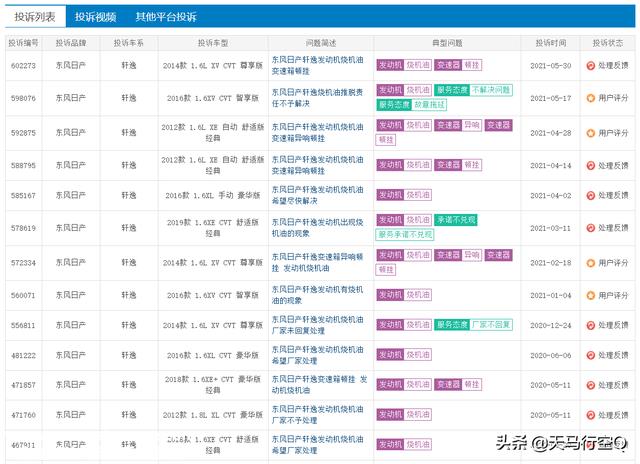The width and height of the screenshot is (640, 464).
Task: Click the 处理反馈 status icon for complaint 602273
Action: click(590, 65)
